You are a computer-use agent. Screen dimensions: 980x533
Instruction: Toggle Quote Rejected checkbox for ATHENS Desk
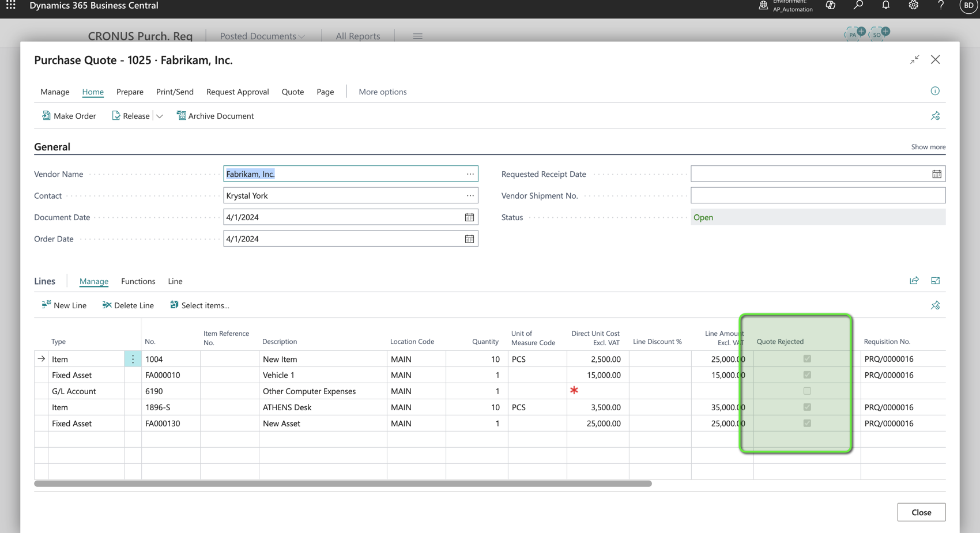pos(807,407)
